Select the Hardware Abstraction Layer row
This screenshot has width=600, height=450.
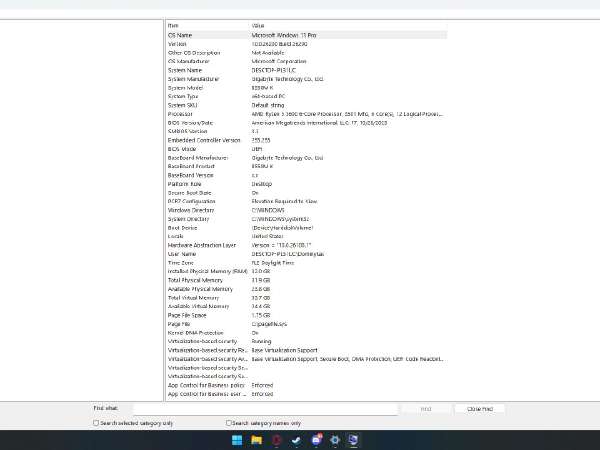[307, 245]
